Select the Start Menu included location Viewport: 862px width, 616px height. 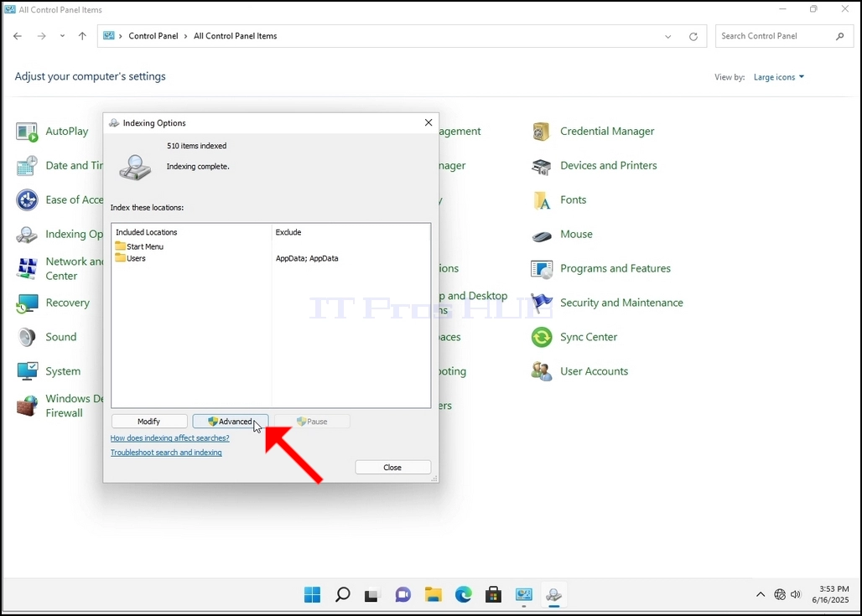[140, 246]
